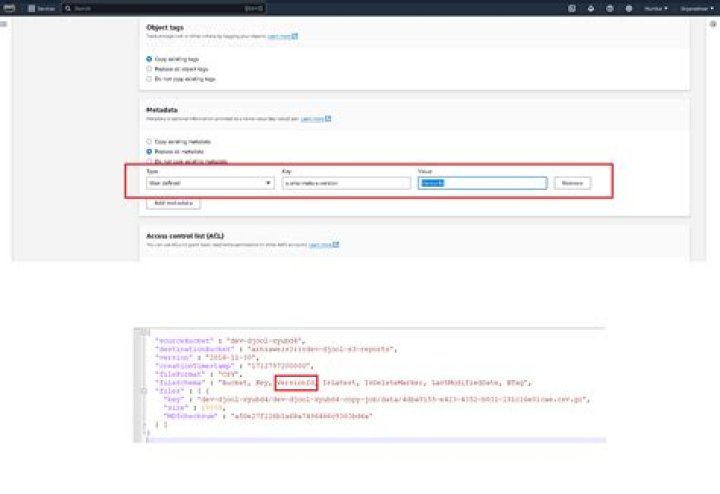This screenshot has width=720, height=494.
Task: Open the info panel icon at right edge
Action: click(714, 23)
